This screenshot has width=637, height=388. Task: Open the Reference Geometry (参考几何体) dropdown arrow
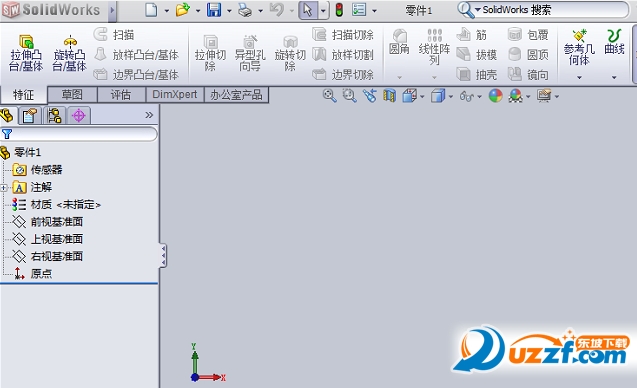(x=579, y=77)
